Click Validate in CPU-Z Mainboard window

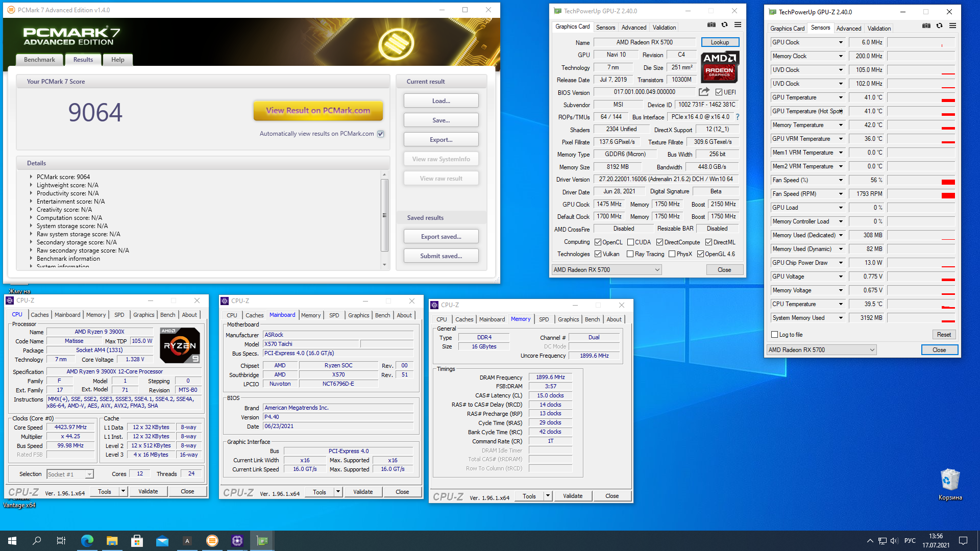(x=363, y=492)
